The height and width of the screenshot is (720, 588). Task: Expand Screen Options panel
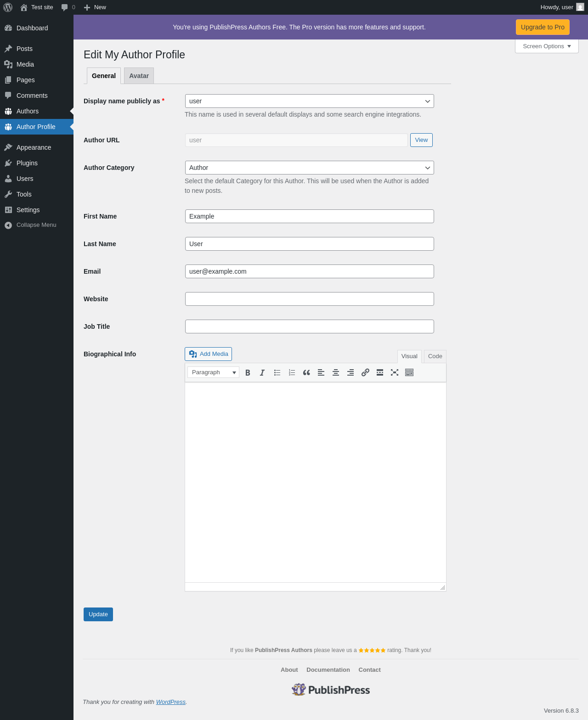click(x=547, y=46)
